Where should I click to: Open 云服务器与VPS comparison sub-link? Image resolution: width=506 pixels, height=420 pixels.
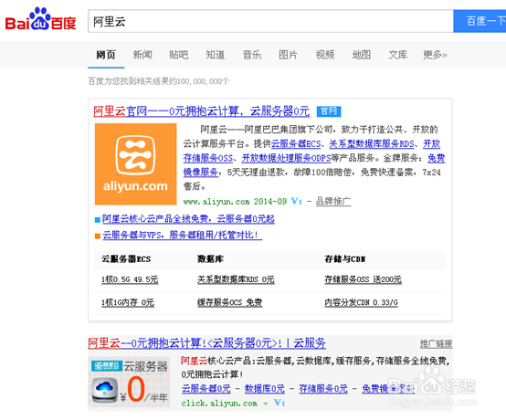183,235
